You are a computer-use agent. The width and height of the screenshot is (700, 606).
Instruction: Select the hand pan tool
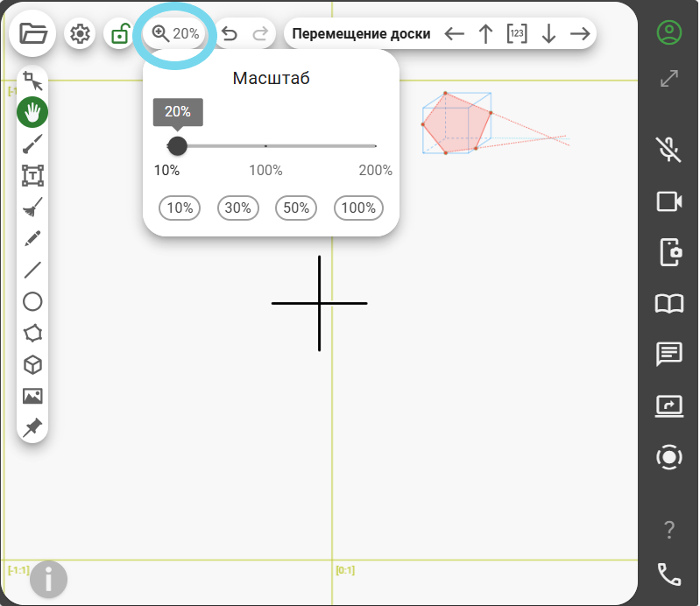tap(32, 112)
